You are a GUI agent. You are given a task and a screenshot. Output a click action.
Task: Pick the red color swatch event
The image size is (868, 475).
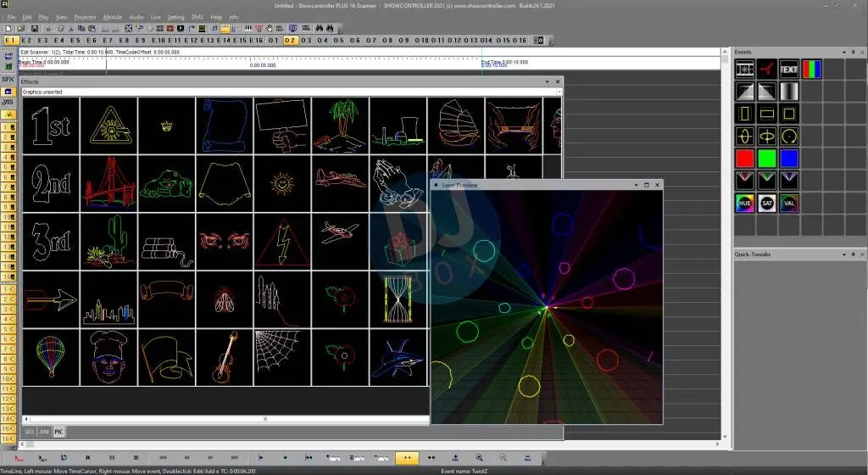point(744,159)
